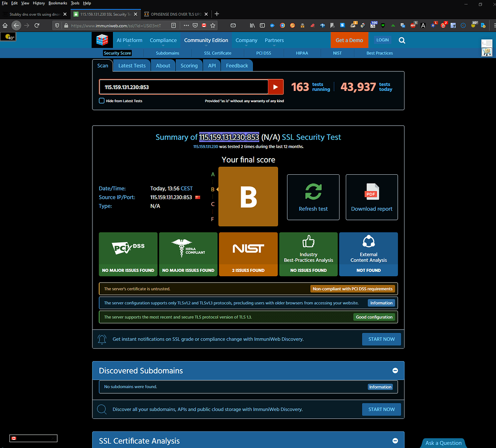496x448 pixels.
Task: Open page actions three-dot menu
Action: pos(186,26)
